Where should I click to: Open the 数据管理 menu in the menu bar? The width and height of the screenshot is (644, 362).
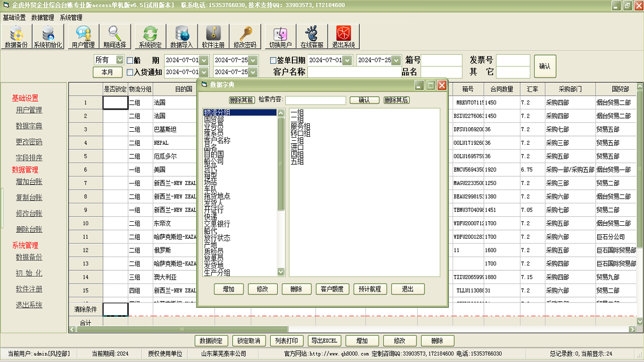[42, 18]
